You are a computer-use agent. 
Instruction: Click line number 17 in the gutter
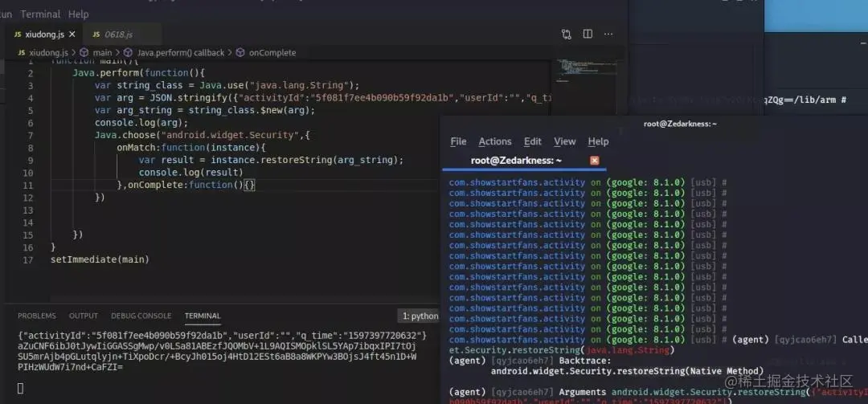point(27,259)
